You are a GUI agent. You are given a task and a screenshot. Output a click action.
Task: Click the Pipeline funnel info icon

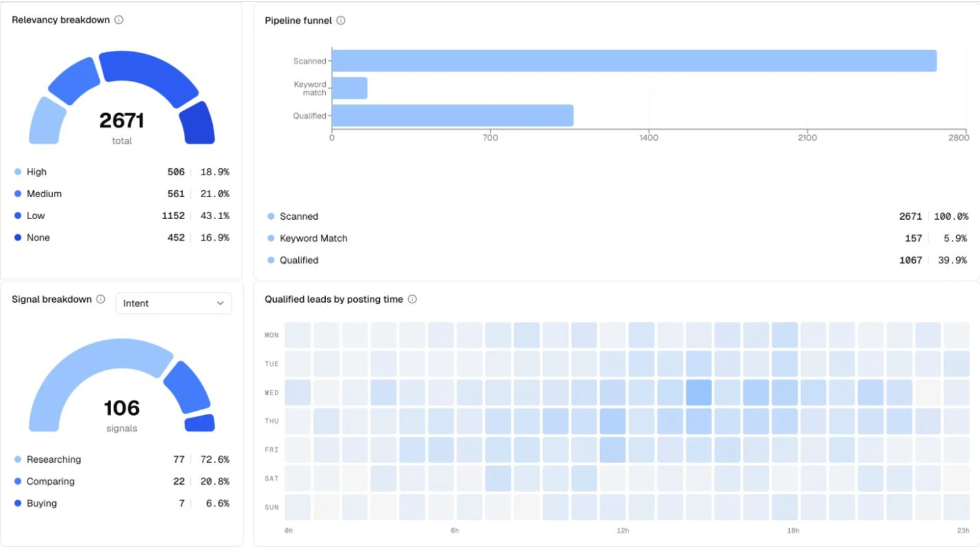[x=341, y=21]
